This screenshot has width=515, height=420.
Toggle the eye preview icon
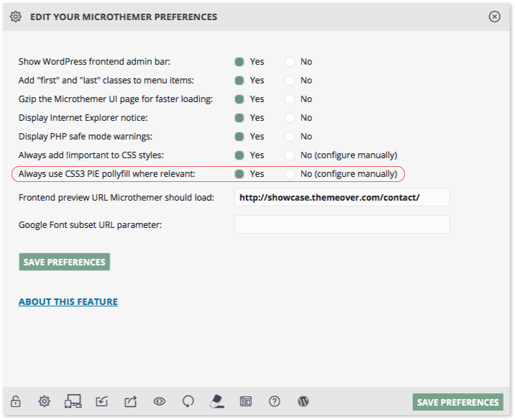click(159, 401)
